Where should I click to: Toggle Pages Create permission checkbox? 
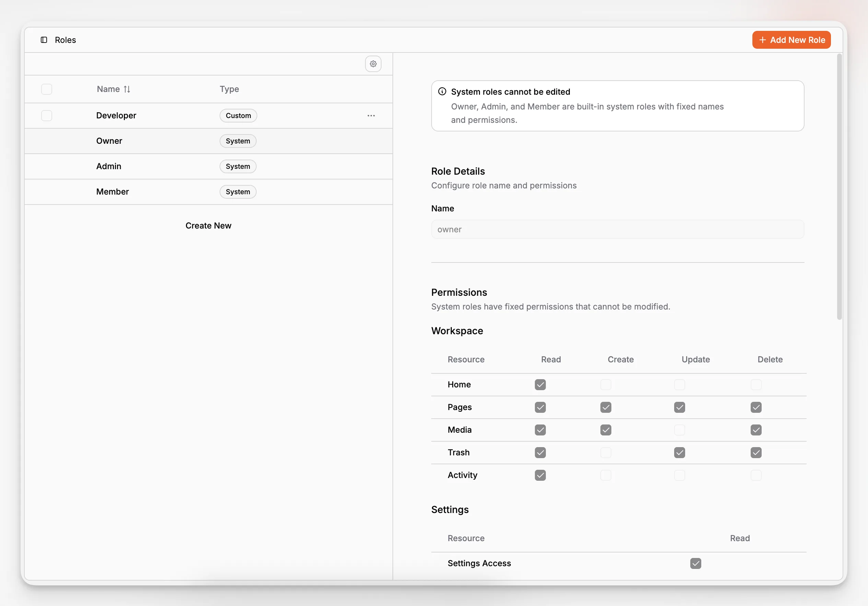pyautogui.click(x=605, y=407)
